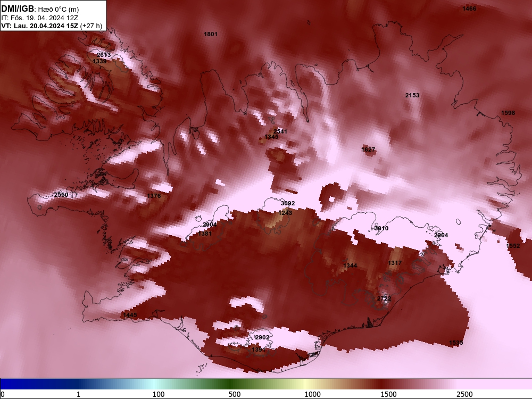Click the map value 1345
This screenshot has width=532, height=399.
coord(271,137)
